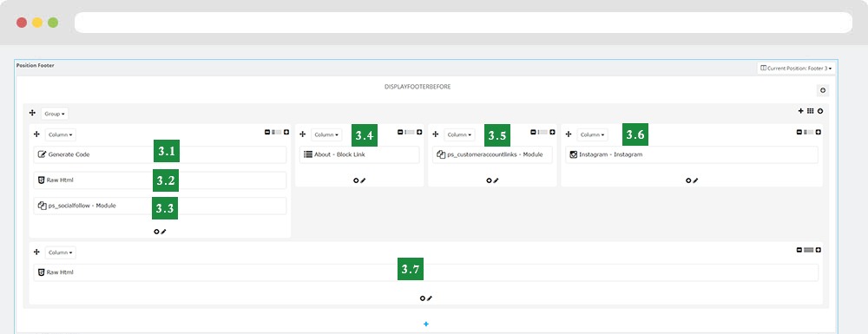Select the Generate Code widget
This screenshot has height=334, width=868.
(x=160, y=154)
